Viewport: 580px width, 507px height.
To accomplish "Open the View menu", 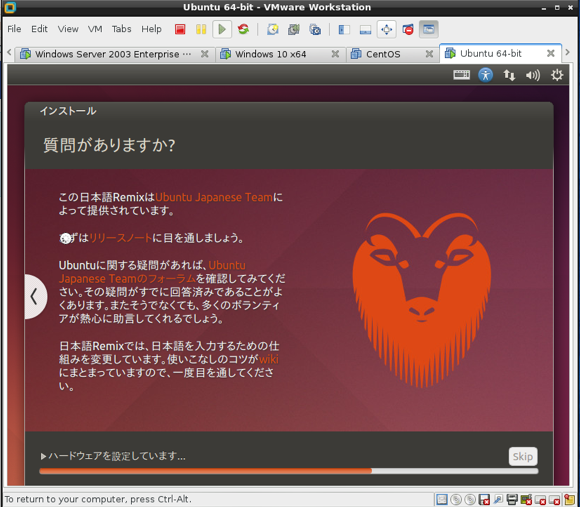I will [68, 29].
